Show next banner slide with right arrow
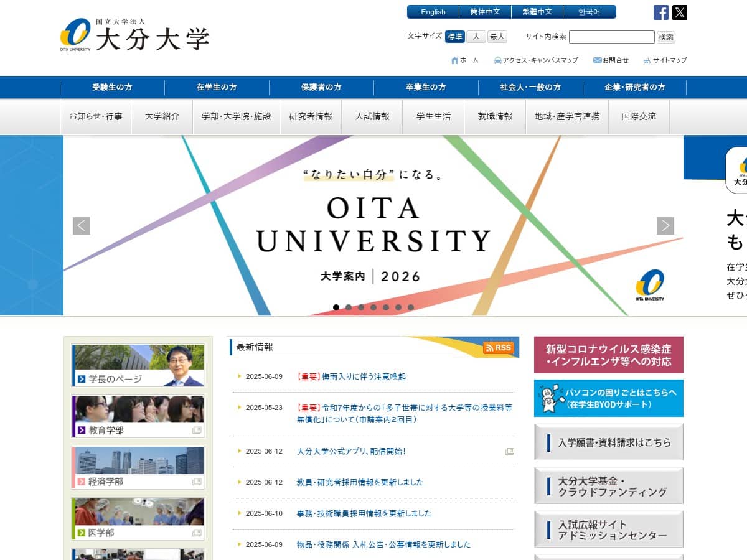 [x=665, y=226]
